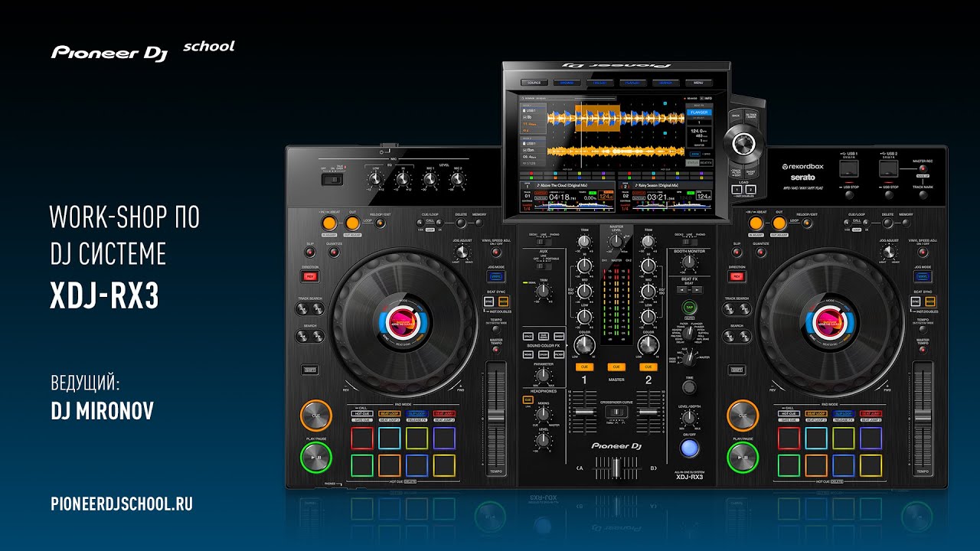
Task: Start playback with deck 1 PLAY/PAUSE button
Action: [316, 458]
